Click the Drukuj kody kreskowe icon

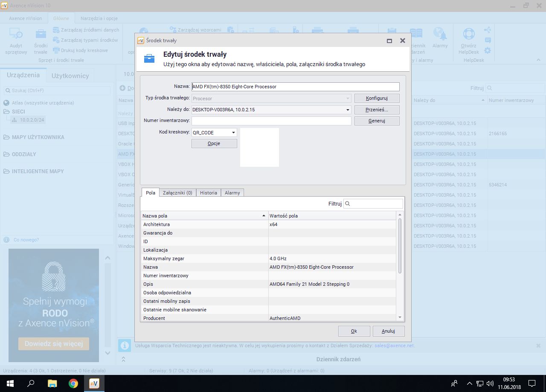click(56, 50)
